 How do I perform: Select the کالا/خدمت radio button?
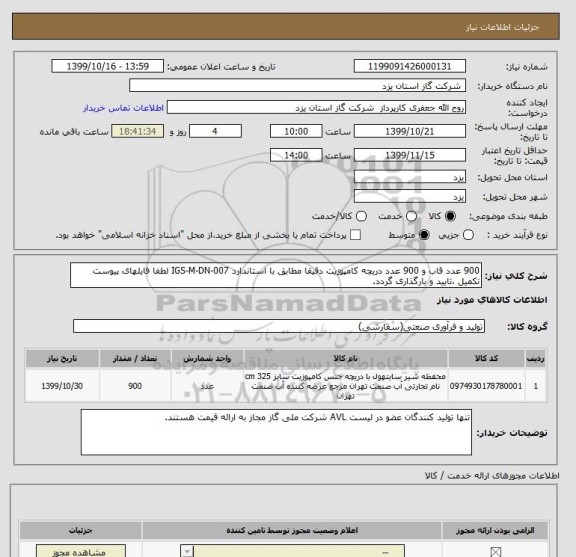pos(361,216)
